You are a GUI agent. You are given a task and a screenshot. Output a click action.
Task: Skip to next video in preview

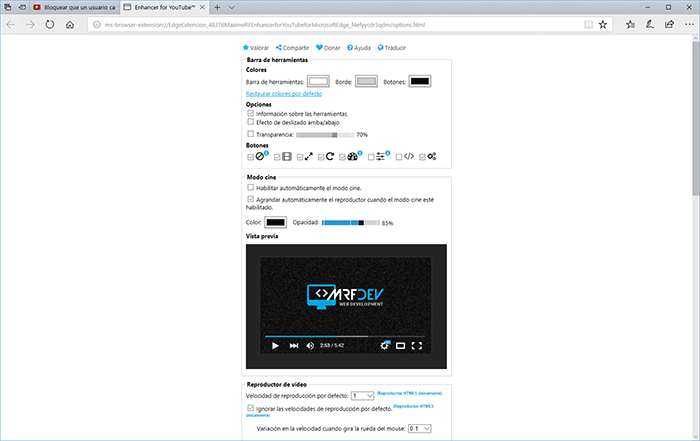click(294, 345)
